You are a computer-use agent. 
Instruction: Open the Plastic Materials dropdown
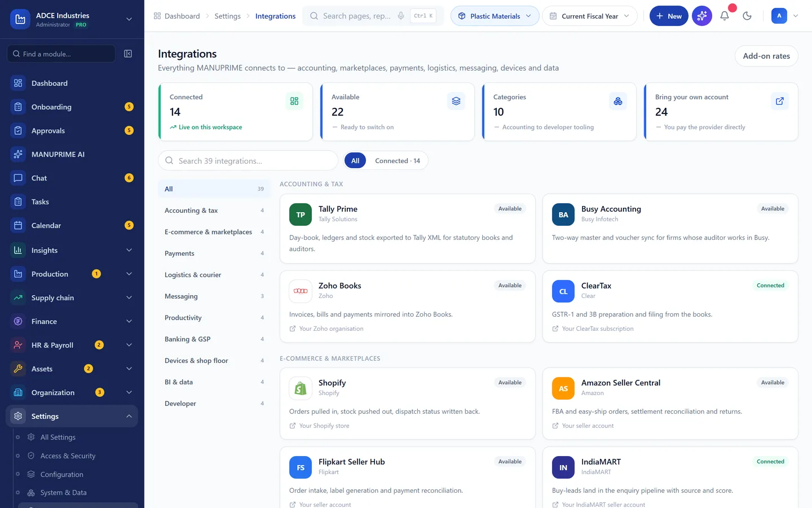tap(495, 16)
